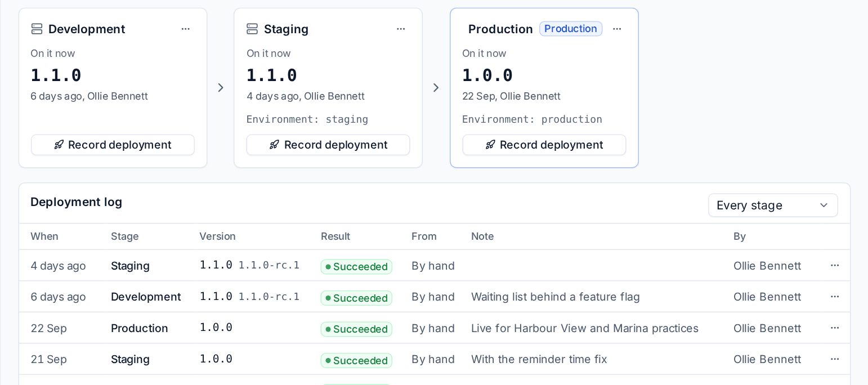Screen dimensions: 868x385
Task: Record deployment for Production stage
Action: 544,145
